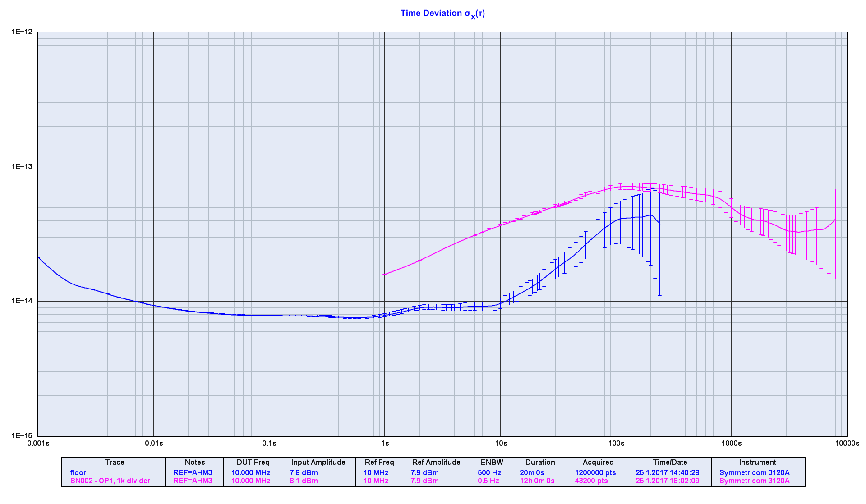The image size is (866, 504).
Task: Click the 1000s x-axis label
Action: click(731, 443)
